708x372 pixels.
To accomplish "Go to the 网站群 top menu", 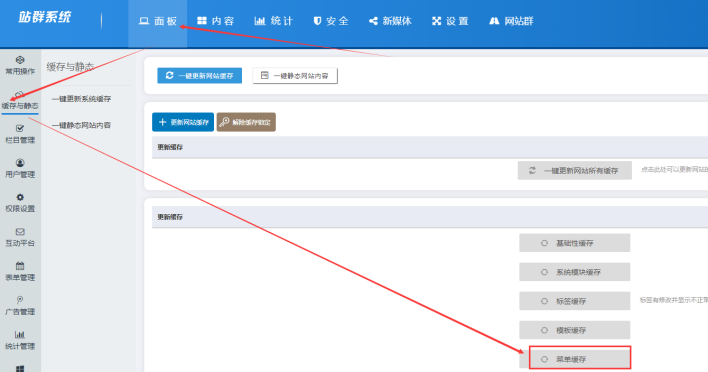I will [512, 21].
